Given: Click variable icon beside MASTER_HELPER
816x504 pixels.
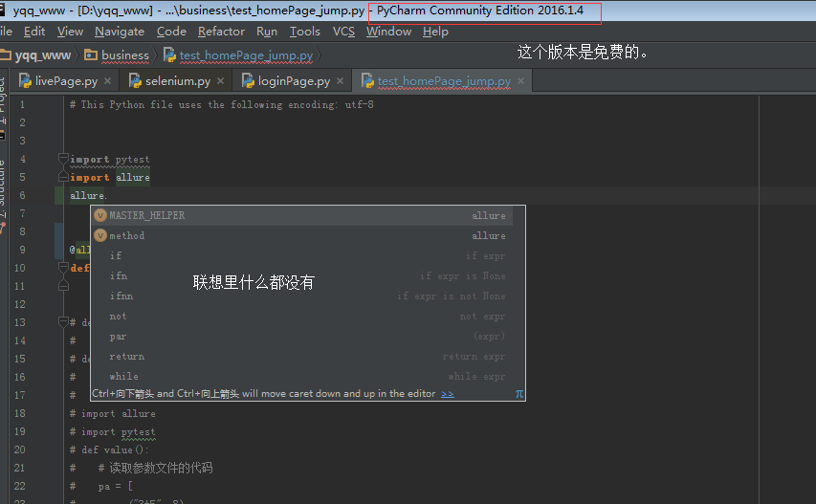Looking at the screenshot, I should (x=100, y=215).
